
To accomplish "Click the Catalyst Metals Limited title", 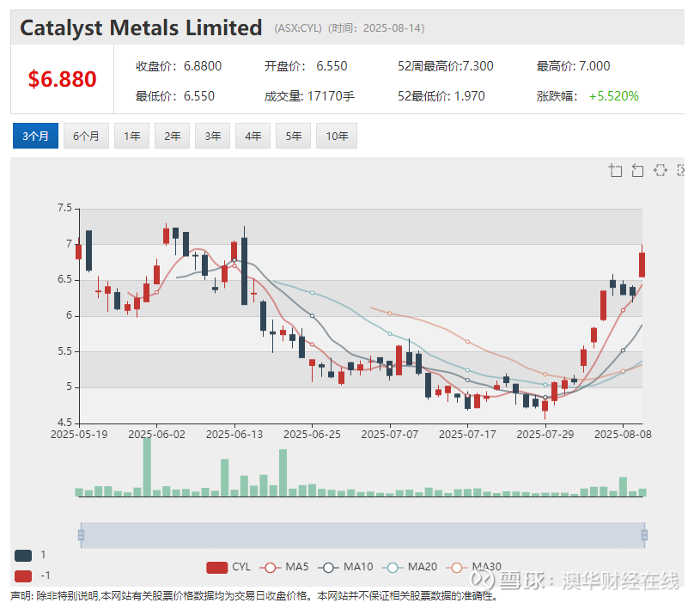I will point(141,27).
